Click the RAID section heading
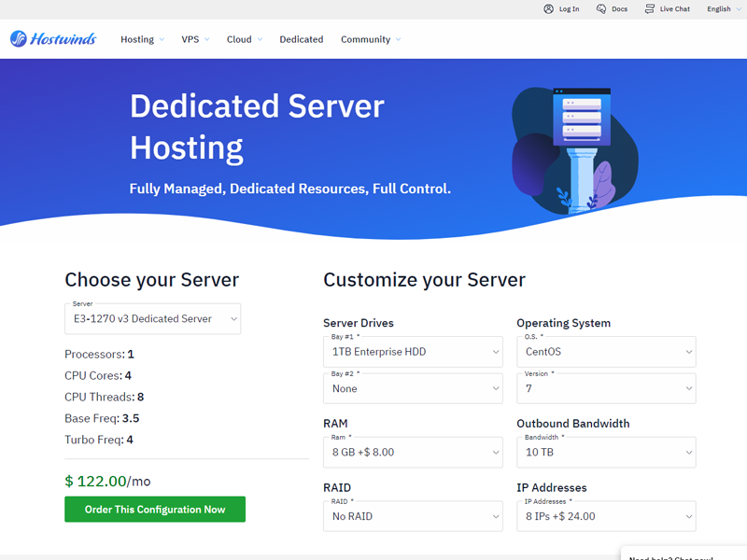Viewport: 747px width, 560px height. pyautogui.click(x=337, y=487)
